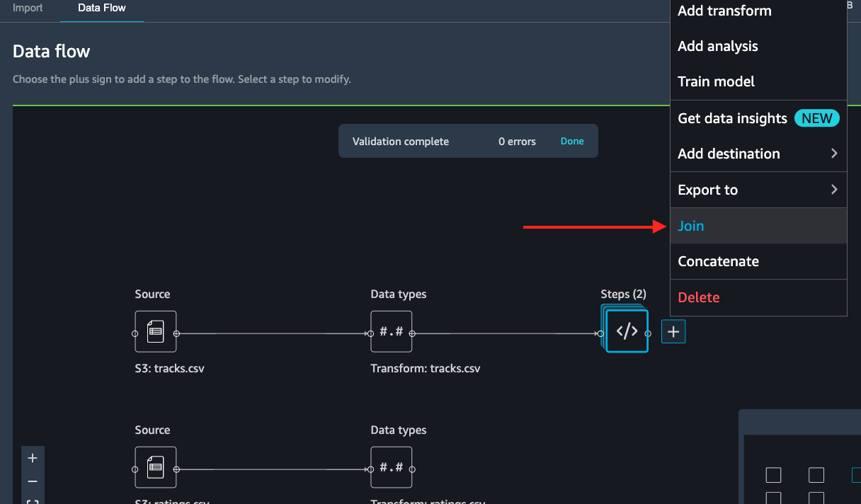Select the tracks.csv Data types node
Screen dimensions: 861x504
click(x=391, y=331)
